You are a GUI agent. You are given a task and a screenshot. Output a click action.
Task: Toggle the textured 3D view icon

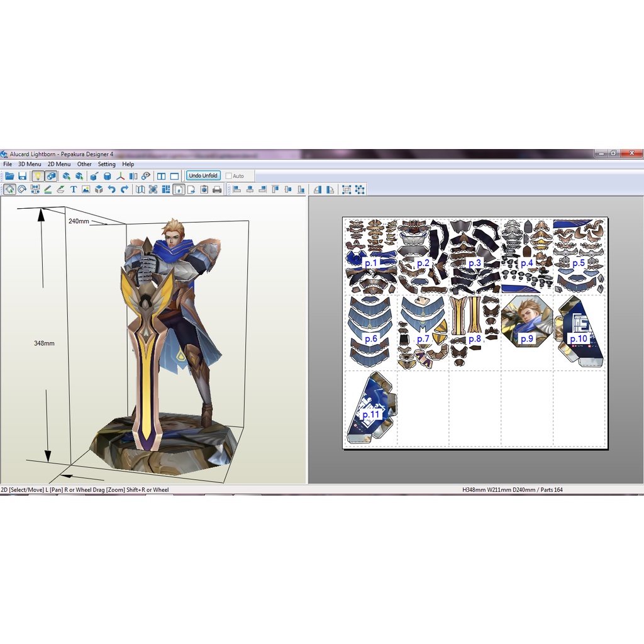[50, 176]
